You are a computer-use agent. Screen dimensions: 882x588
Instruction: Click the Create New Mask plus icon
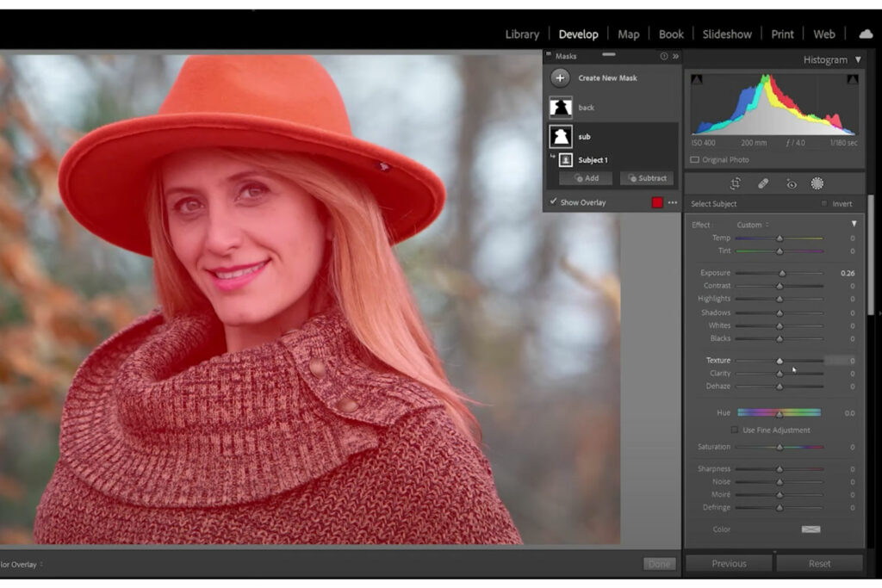[x=560, y=78]
